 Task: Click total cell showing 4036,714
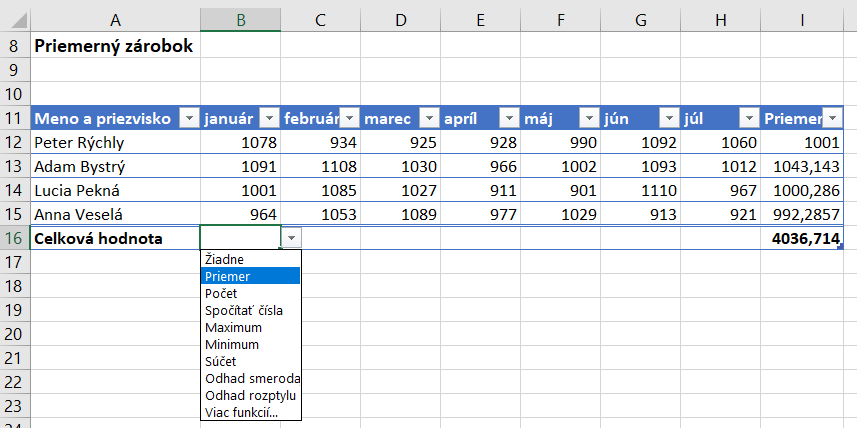pos(805,238)
